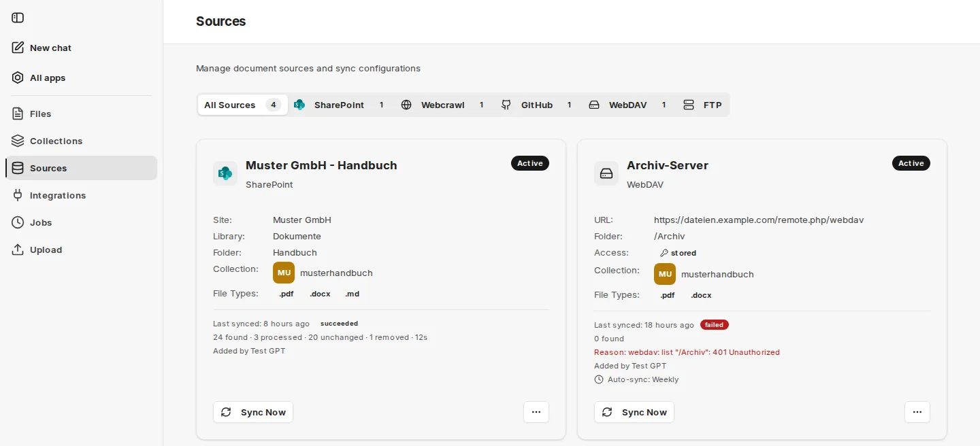The height and width of the screenshot is (446, 980).
Task: Click the GitHub cat icon
Action: (506, 105)
